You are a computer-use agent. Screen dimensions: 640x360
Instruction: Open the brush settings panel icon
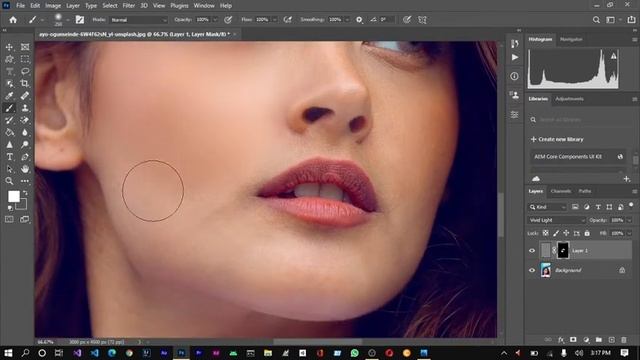[80, 20]
